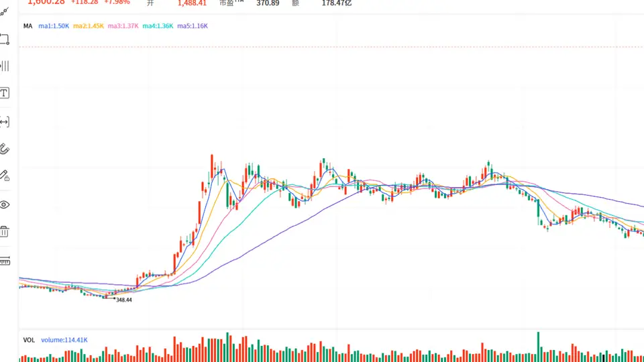The height and width of the screenshot is (362, 644).
Task: Toggle lock drawings pencil icon
Action: 5,176
